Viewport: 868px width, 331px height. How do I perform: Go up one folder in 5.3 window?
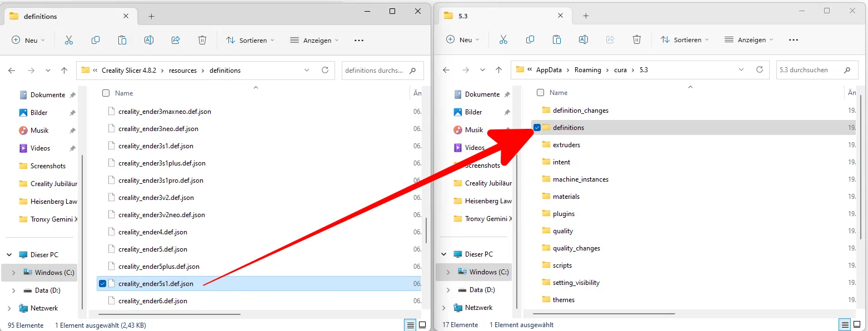click(499, 70)
